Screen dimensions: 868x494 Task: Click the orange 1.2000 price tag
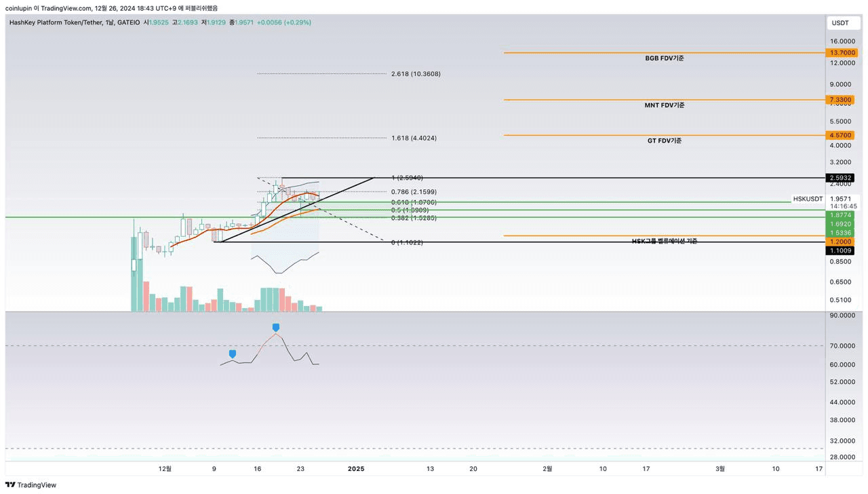point(840,242)
